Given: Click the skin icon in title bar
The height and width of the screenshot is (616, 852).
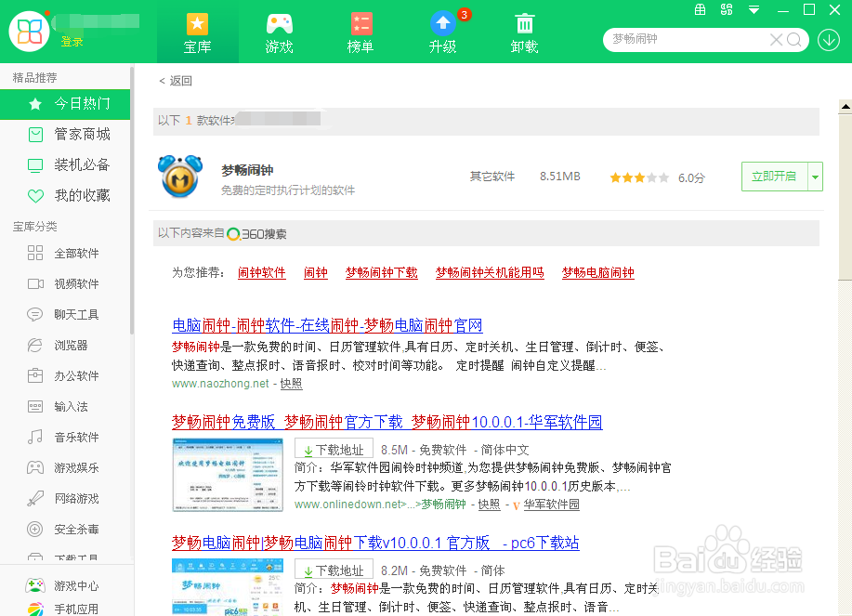Looking at the screenshot, I should (x=727, y=9).
